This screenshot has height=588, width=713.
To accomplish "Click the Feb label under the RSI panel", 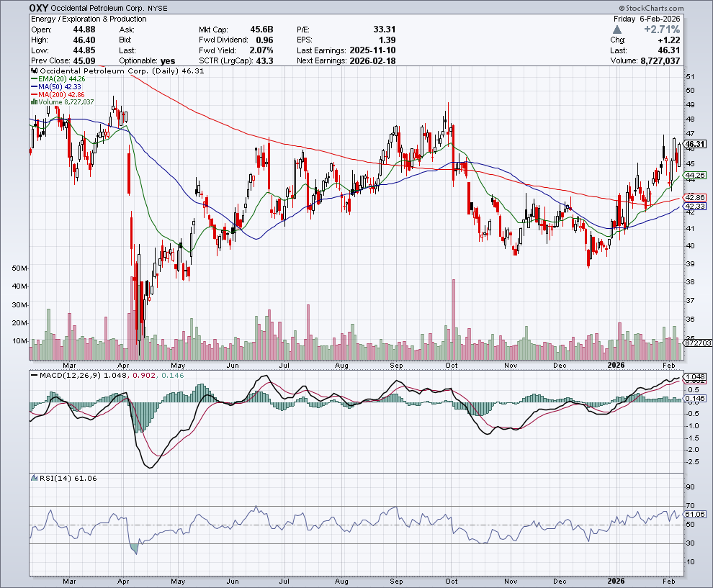I will click(668, 582).
